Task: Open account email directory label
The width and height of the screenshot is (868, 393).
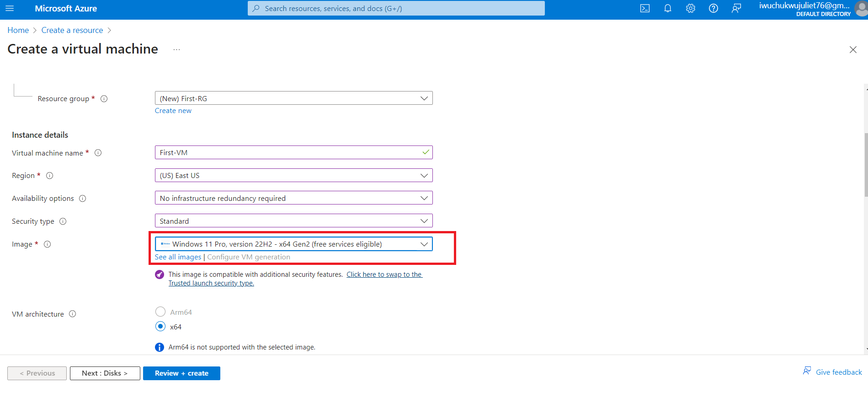Action: click(804, 9)
